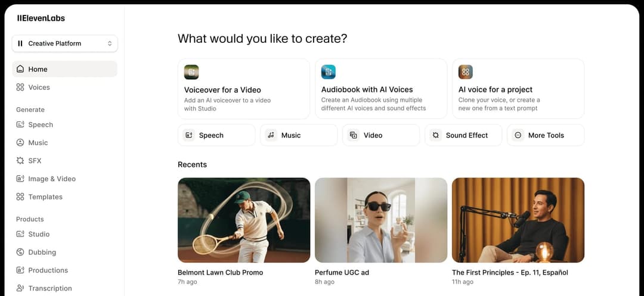644x296 pixels.
Task: Open Dubbing label under Products
Action: coord(42,252)
